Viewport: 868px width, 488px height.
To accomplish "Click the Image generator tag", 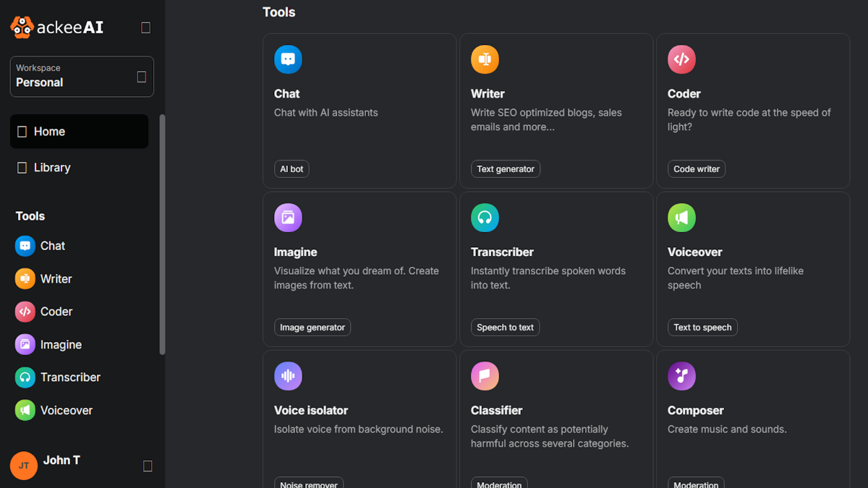I will tap(312, 328).
